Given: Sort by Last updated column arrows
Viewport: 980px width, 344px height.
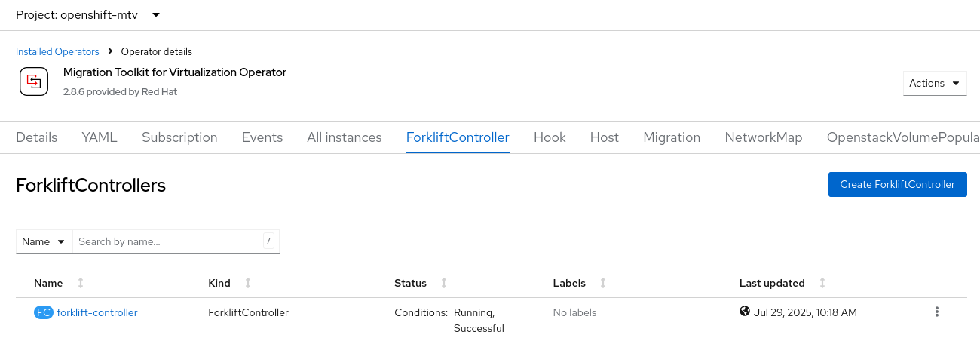Looking at the screenshot, I should 822,283.
